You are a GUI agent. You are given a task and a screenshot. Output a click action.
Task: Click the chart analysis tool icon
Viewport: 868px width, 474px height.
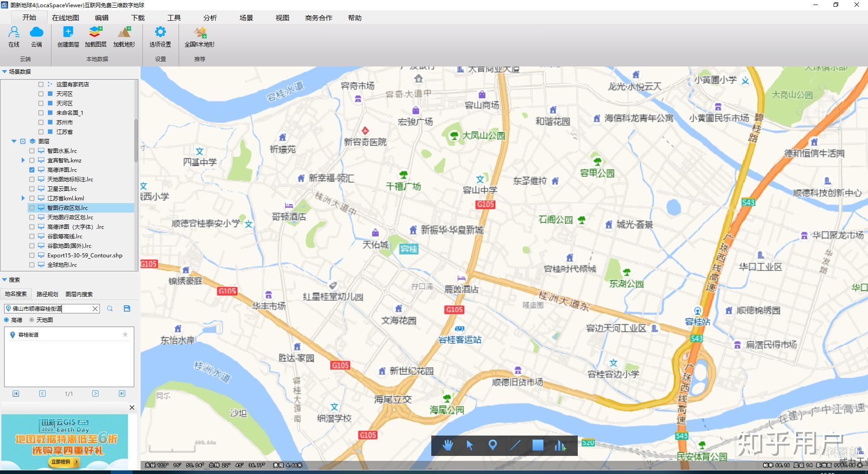click(x=560, y=446)
